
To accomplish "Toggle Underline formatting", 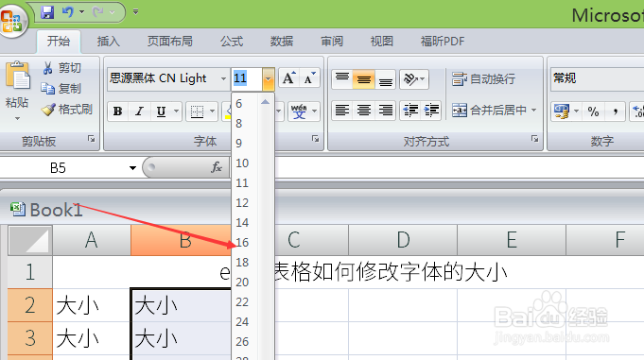I will pyautogui.click(x=162, y=111).
